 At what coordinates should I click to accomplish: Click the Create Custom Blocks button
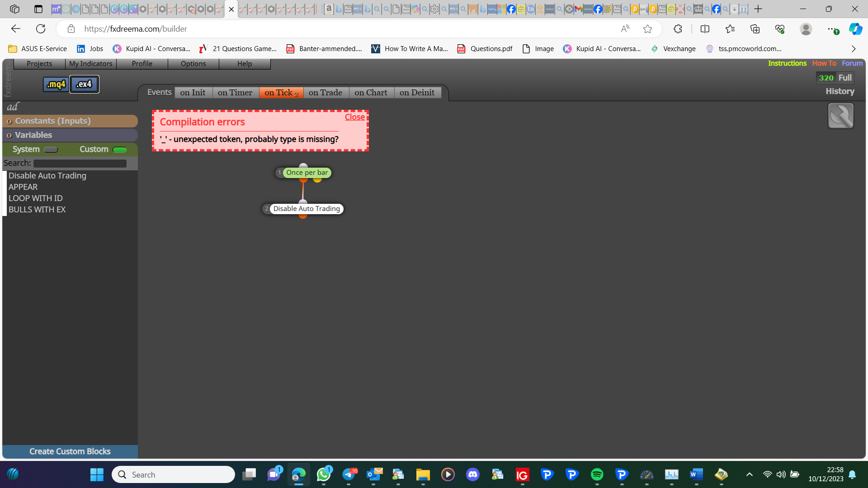pos(70,451)
